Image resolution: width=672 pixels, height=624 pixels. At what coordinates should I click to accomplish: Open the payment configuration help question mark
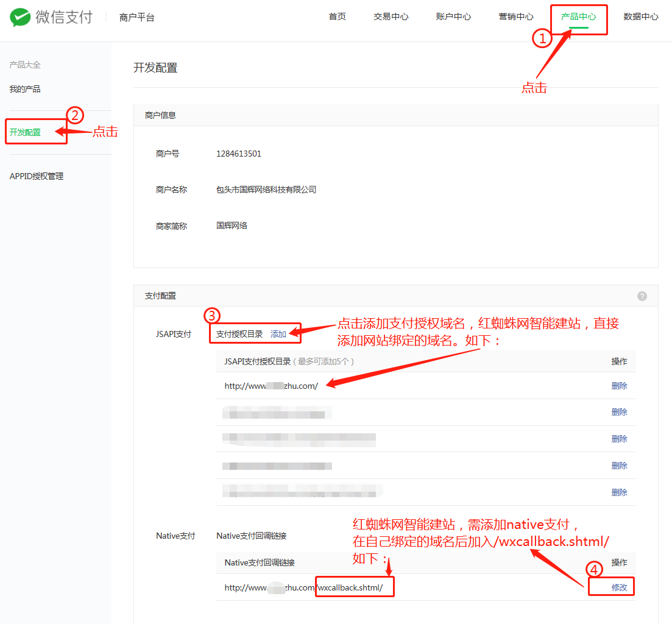point(642,296)
